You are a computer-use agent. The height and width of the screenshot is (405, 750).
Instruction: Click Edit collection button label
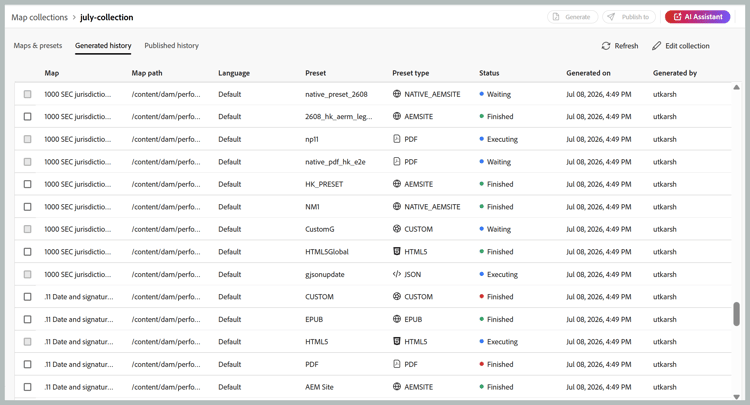(x=687, y=46)
